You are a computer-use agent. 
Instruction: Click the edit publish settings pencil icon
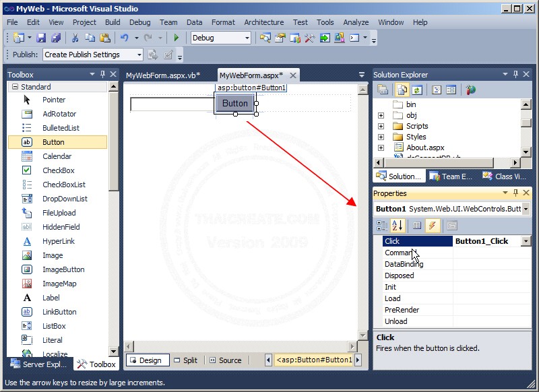[x=168, y=55]
